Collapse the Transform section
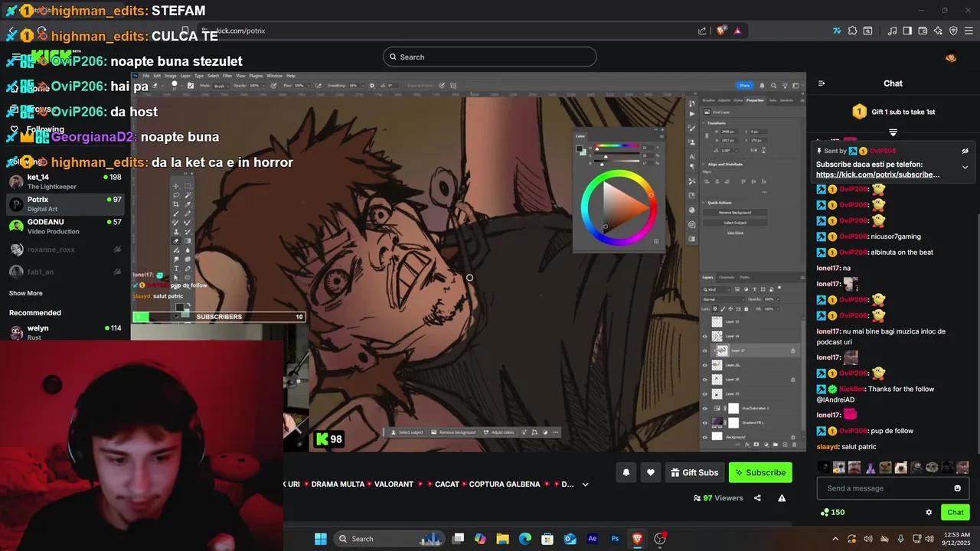Image resolution: width=980 pixels, height=551 pixels. [x=703, y=123]
